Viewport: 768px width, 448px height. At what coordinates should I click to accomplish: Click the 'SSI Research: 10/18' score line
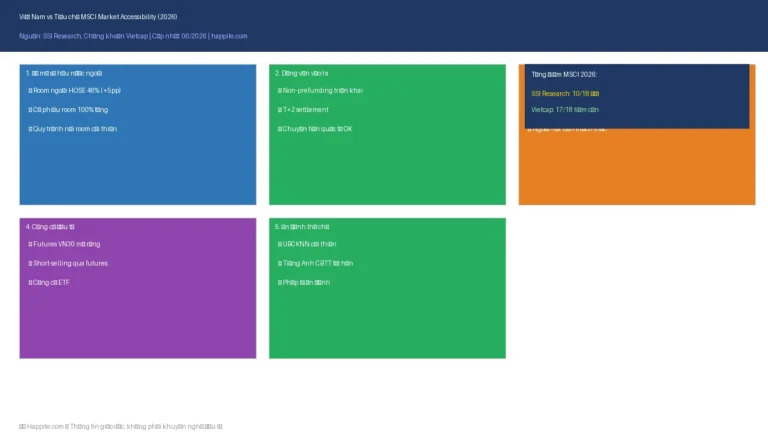coord(565,94)
